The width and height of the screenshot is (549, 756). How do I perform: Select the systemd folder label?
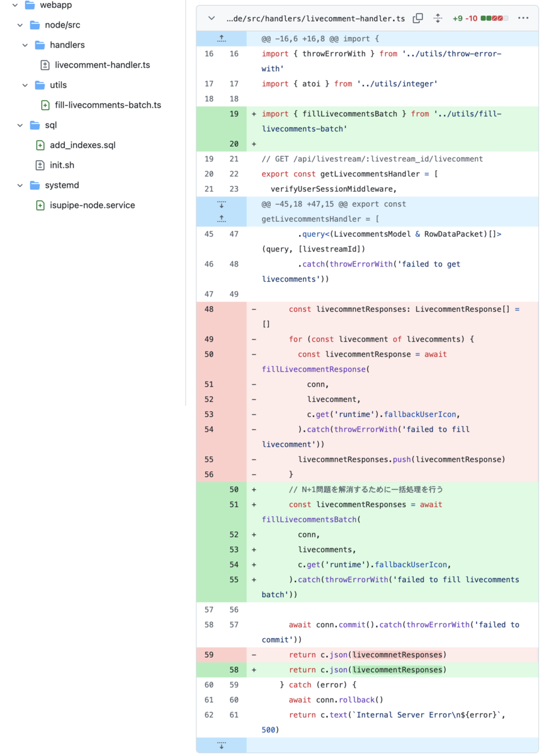pyautogui.click(x=62, y=185)
